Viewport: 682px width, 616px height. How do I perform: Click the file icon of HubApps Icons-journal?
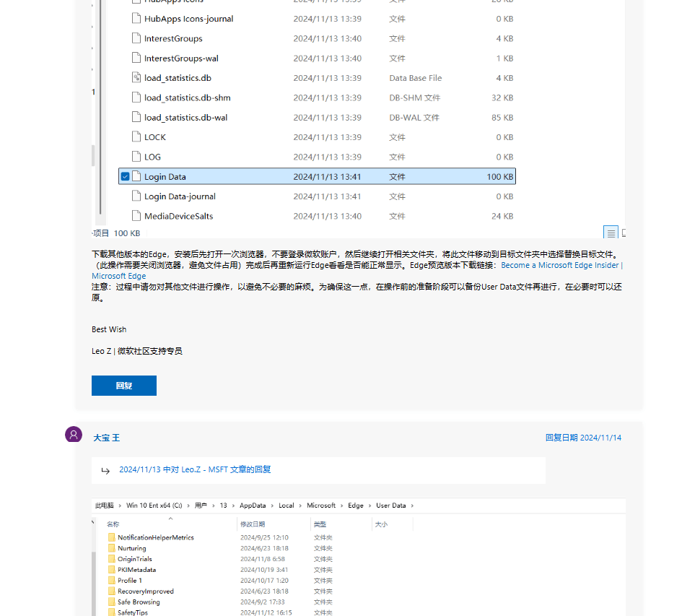click(x=136, y=19)
